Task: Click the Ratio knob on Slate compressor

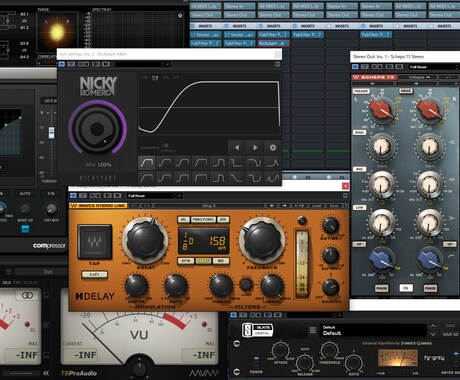Action: coord(354,363)
